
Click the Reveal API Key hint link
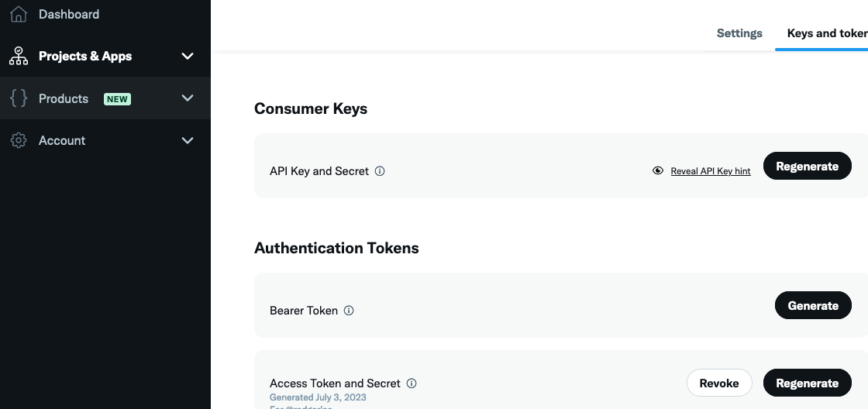pos(711,171)
